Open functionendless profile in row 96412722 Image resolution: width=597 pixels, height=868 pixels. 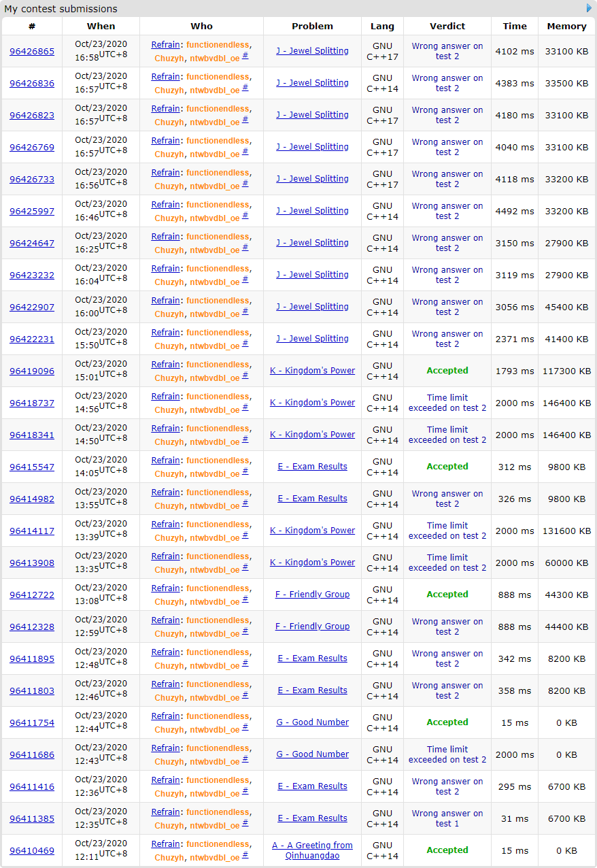218,588
